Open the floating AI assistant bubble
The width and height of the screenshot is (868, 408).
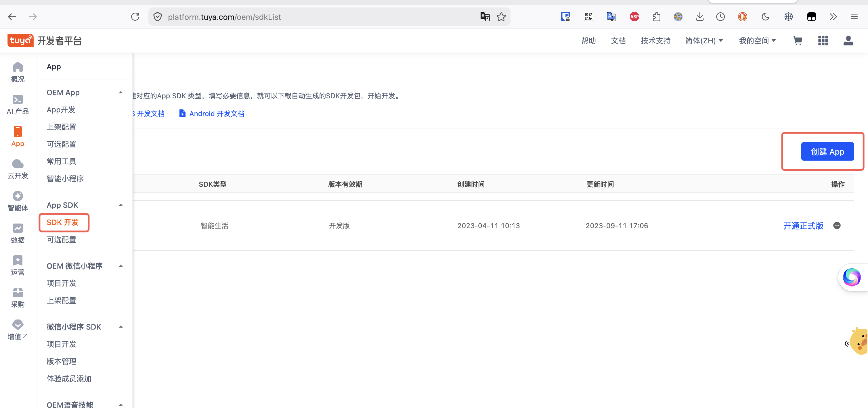pos(852,277)
